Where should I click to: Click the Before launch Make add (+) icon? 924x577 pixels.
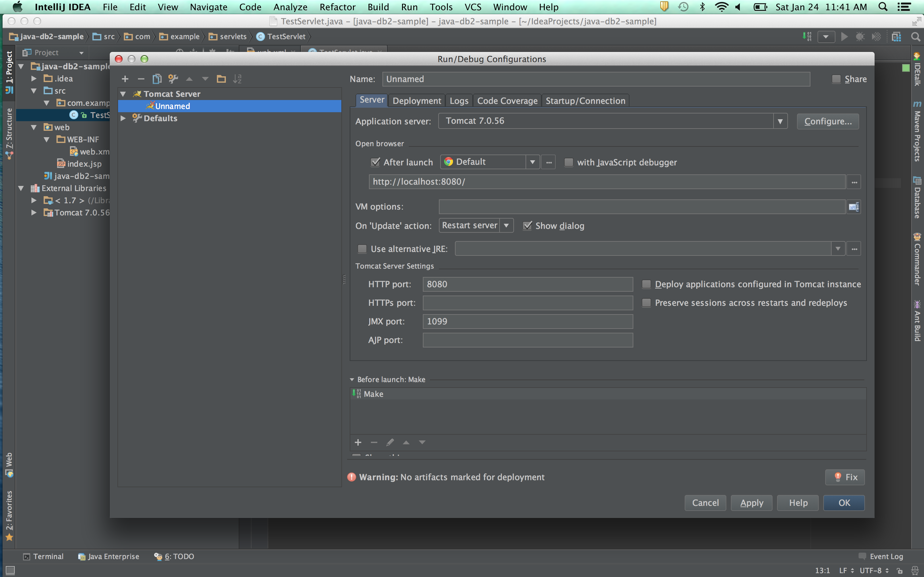358,442
